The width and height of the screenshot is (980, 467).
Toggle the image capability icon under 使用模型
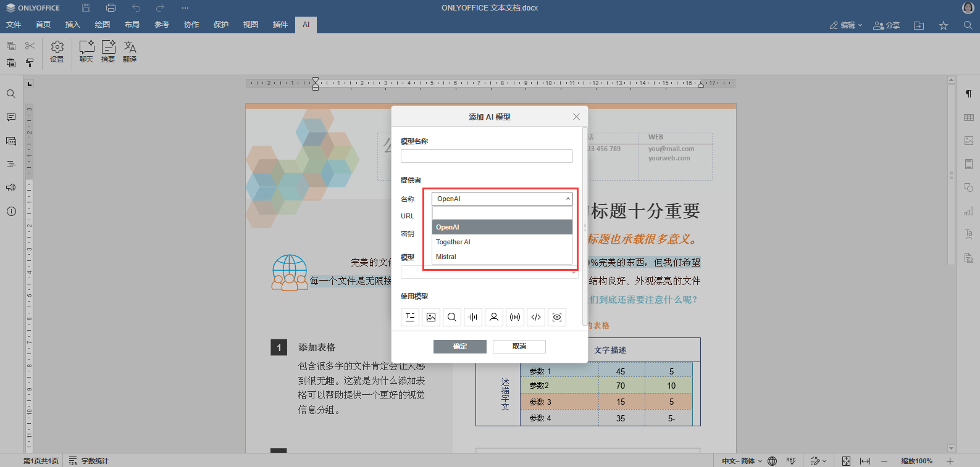click(x=431, y=317)
